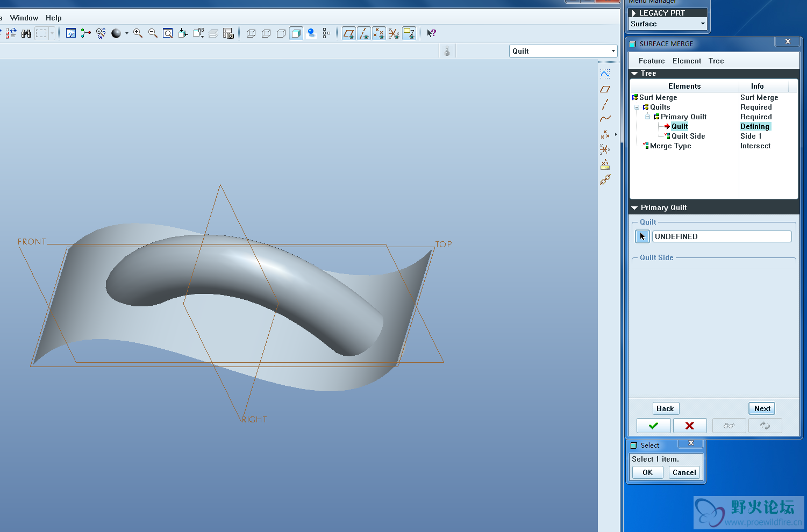Click Cancel in the Select dialog
The image size is (807, 532).
click(x=684, y=472)
